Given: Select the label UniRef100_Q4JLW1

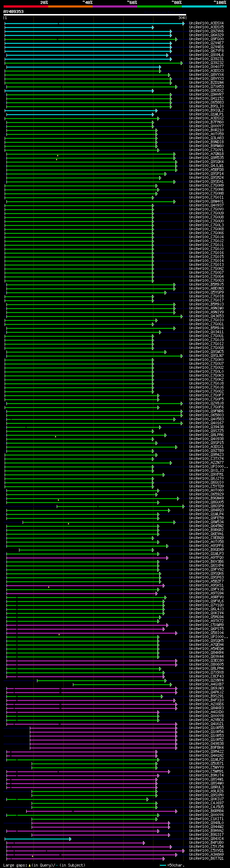Looking at the screenshot, I should (x=206, y=166).
